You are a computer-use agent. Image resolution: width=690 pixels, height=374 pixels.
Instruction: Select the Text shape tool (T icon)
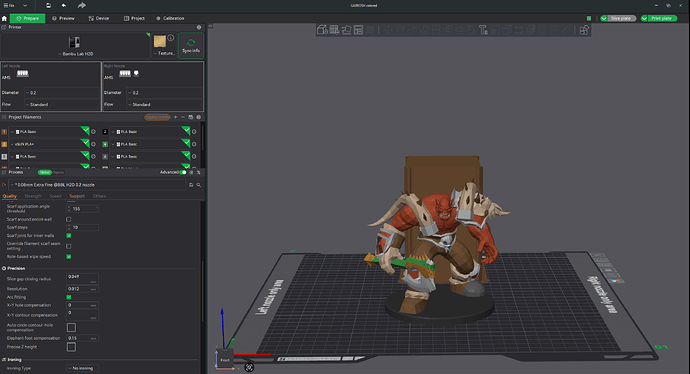[483, 30]
